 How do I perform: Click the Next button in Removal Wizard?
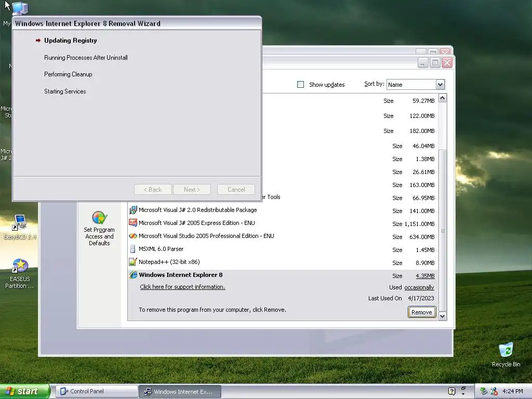click(x=192, y=190)
